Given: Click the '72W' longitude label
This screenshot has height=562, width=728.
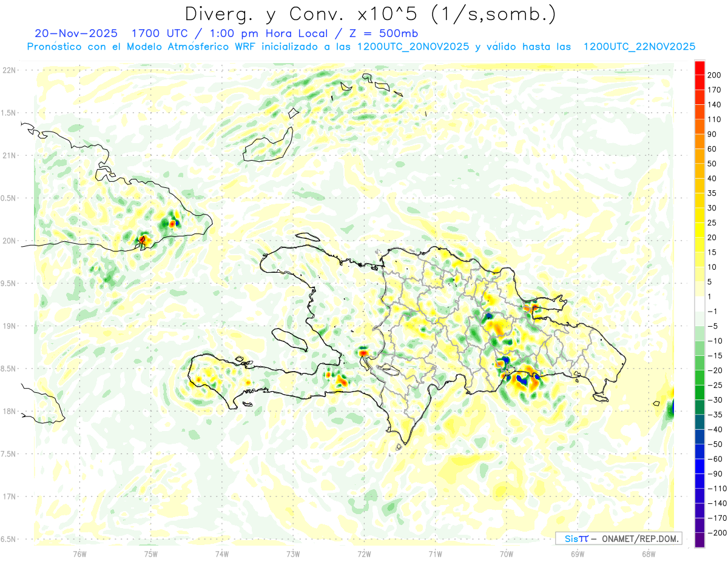Looking at the screenshot, I should point(364,554).
